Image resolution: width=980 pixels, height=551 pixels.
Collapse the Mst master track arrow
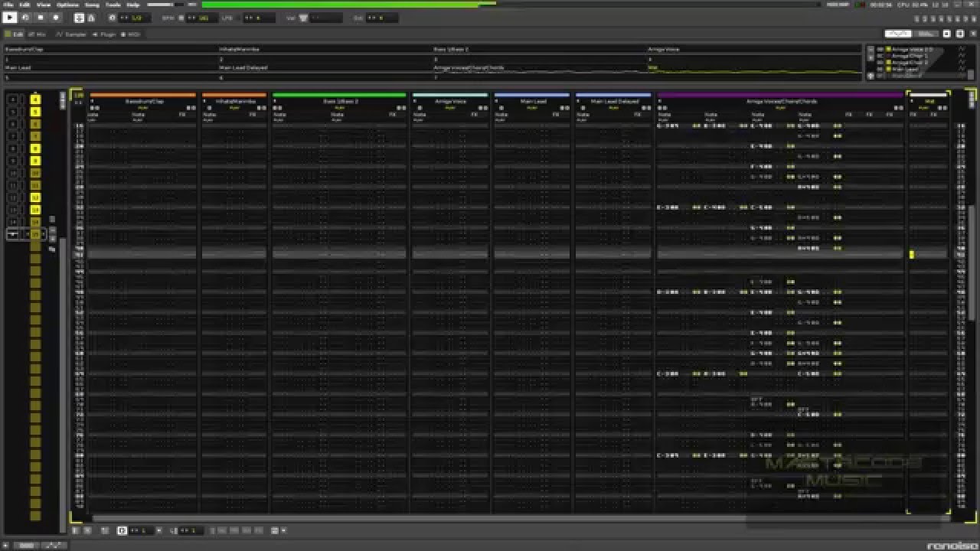tap(911, 101)
